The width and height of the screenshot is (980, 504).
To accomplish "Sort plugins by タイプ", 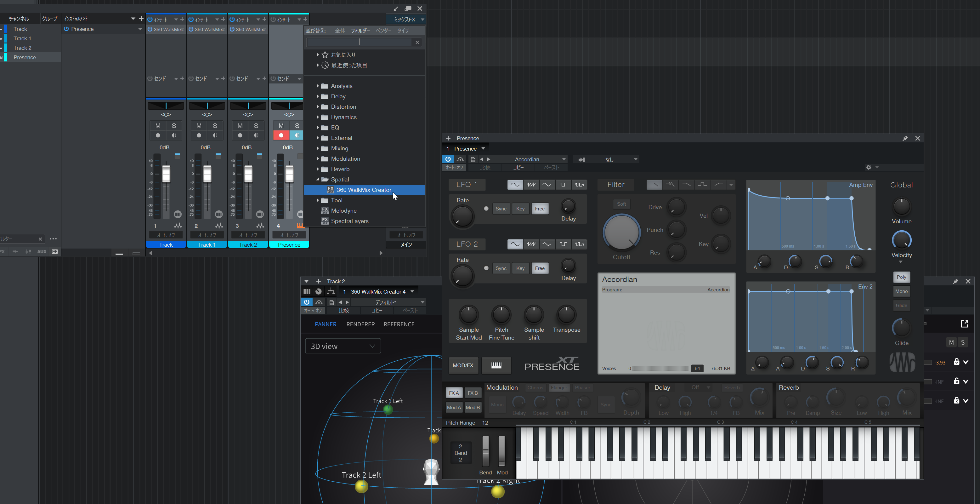I will coord(403,31).
